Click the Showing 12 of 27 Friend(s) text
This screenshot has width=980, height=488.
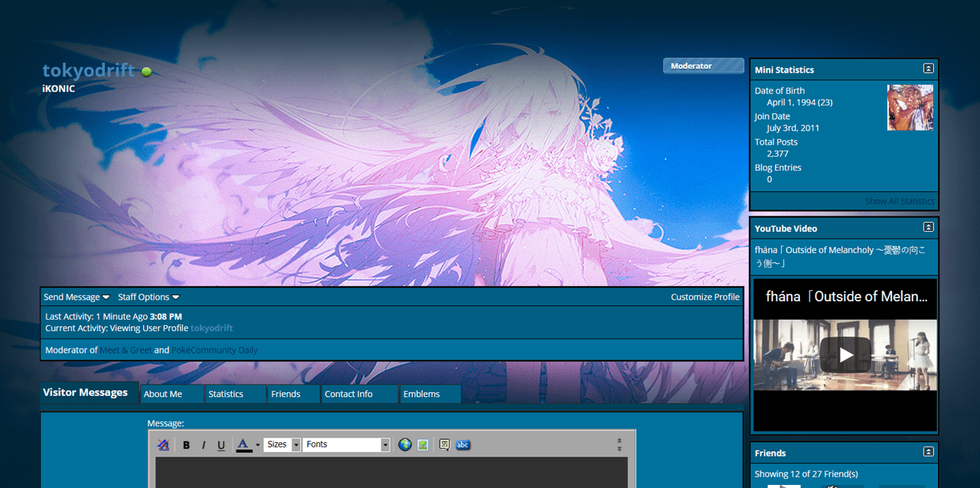[806, 474]
